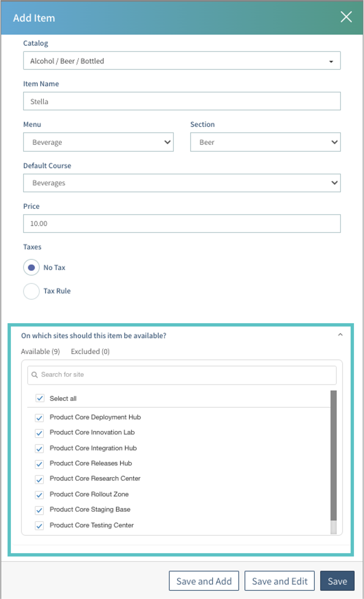The width and height of the screenshot is (364, 599).
Task: Collapse the site availability section
Action: pos(340,335)
